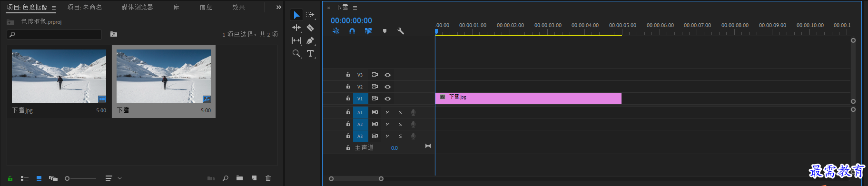Screen dimensions: 868x186
Task: Toggle lock on master track 主声道
Action: tap(348, 148)
